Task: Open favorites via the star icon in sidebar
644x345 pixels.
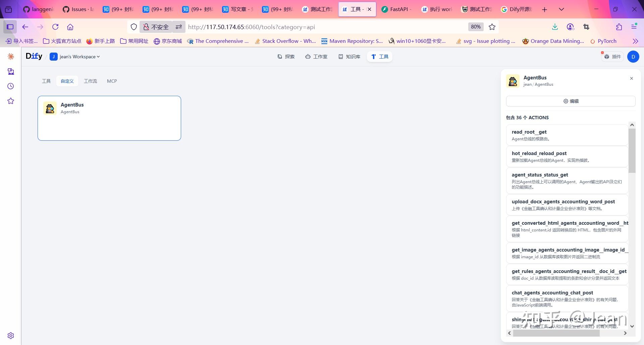Action: click(10, 101)
